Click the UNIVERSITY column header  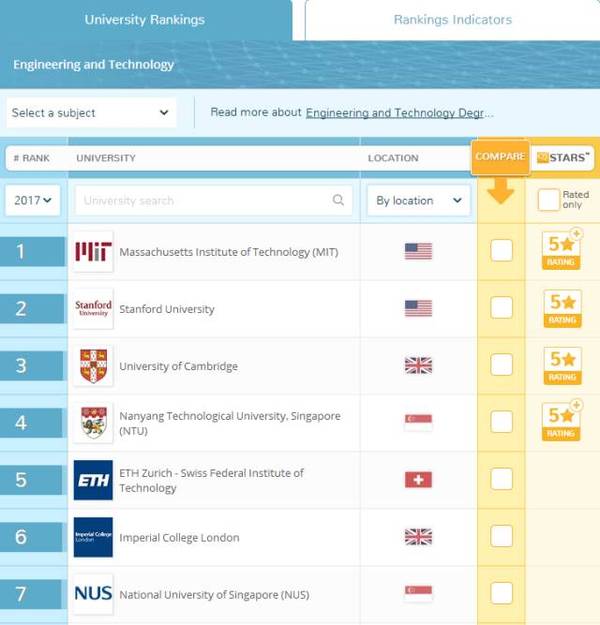(106, 158)
